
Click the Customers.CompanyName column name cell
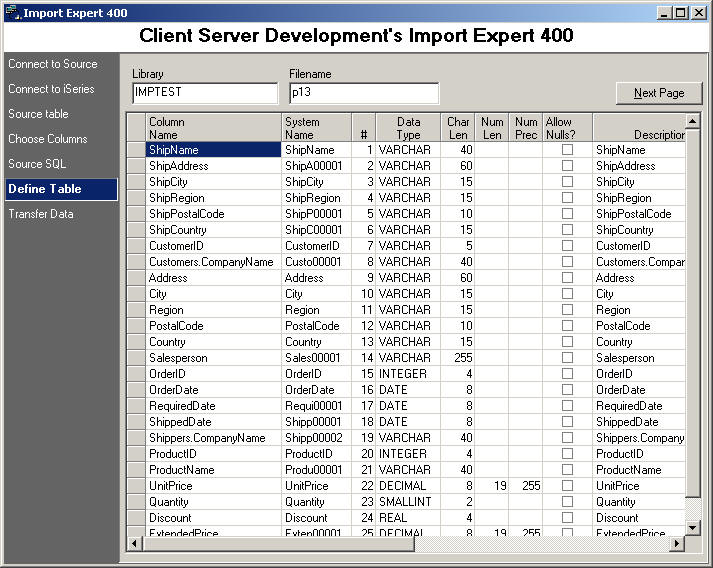pyautogui.click(x=213, y=261)
